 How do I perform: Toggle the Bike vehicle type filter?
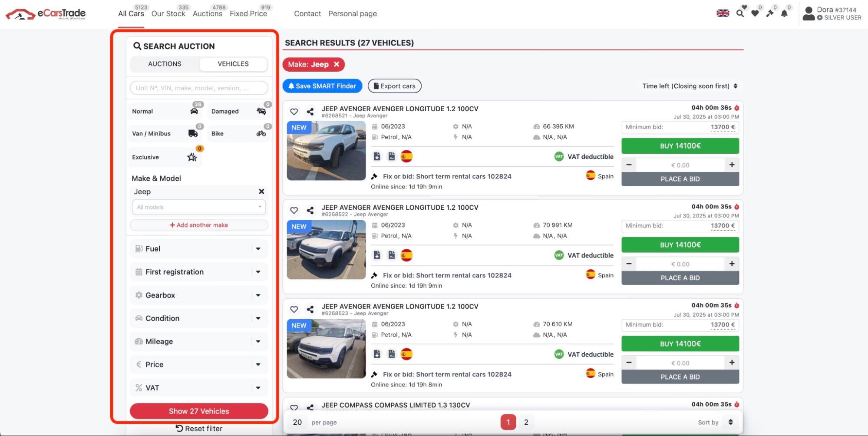pos(239,133)
